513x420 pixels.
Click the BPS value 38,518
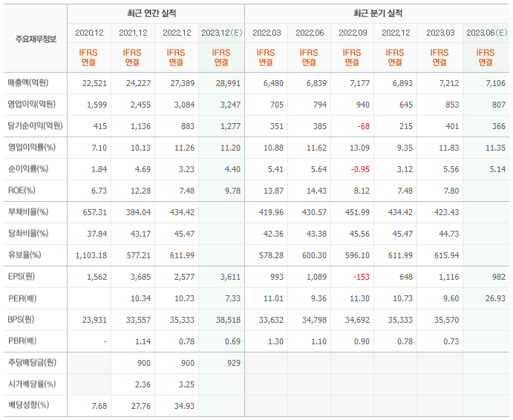228,320
